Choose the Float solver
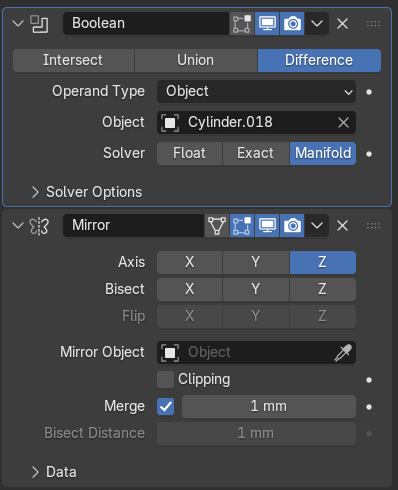The image size is (398, 490). (x=189, y=153)
